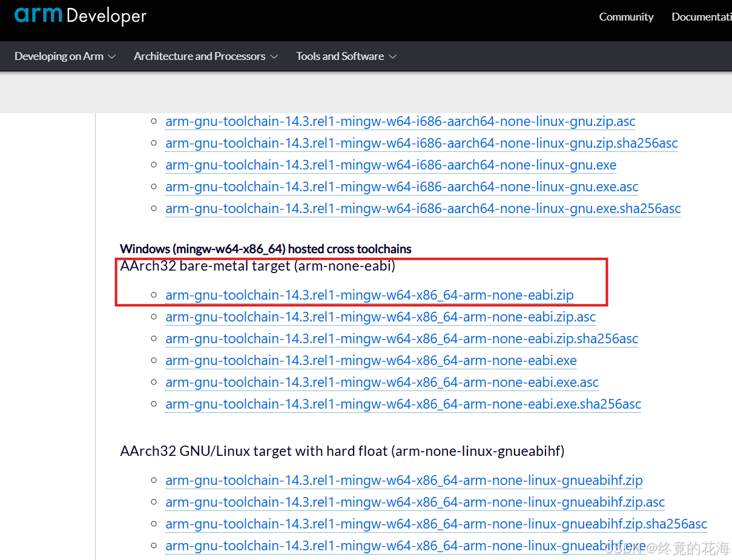
Task: Download i686-aarch64-none-linux-gnu.exe installer
Action: 391,165
